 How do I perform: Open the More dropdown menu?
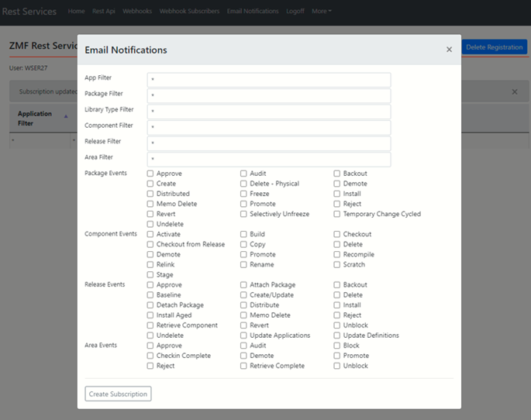[x=321, y=12]
